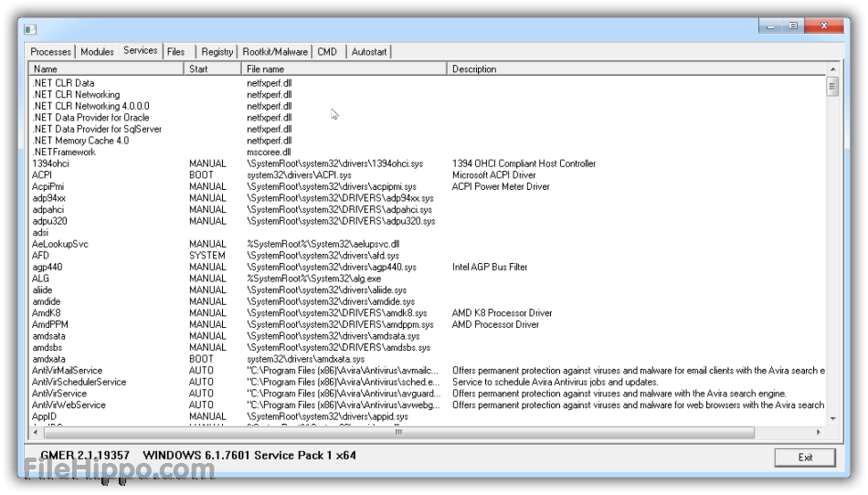Select the AcpiPmi service row
The image size is (868, 495).
pos(428,186)
